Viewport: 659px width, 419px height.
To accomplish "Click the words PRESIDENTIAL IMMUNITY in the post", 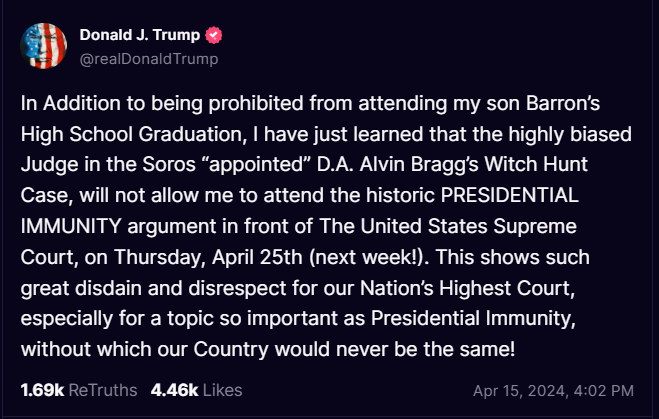I will tap(509, 195).
